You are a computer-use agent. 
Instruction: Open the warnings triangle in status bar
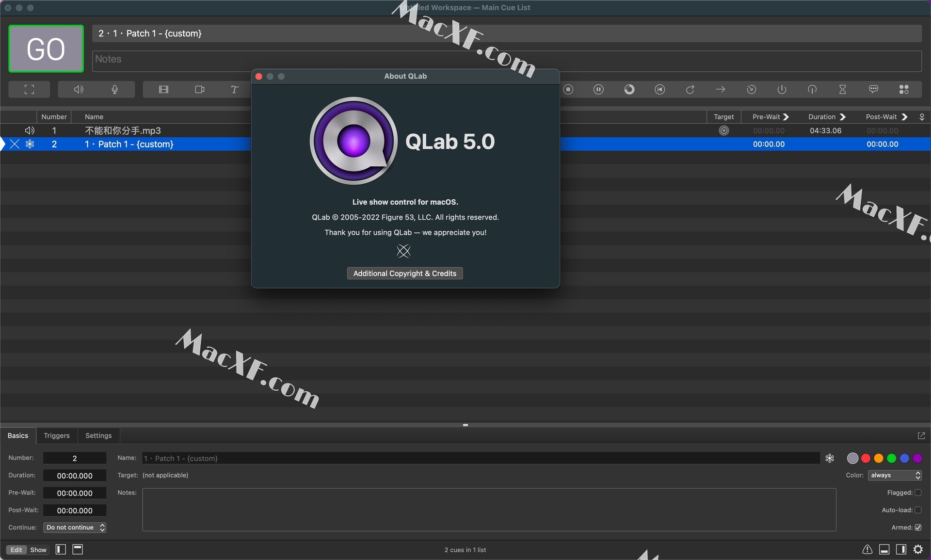(867, 549)
